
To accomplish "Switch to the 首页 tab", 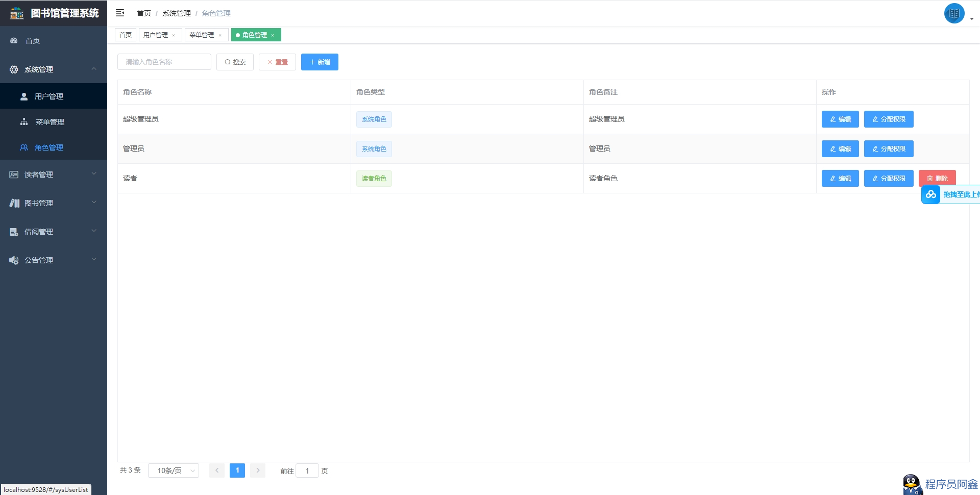I will [126, 35].
